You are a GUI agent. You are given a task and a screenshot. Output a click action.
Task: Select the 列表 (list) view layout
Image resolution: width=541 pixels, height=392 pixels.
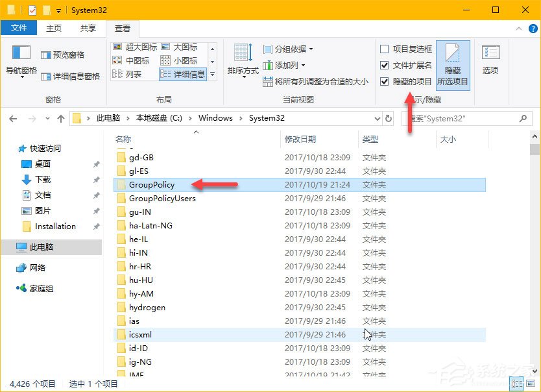(133, 73)
